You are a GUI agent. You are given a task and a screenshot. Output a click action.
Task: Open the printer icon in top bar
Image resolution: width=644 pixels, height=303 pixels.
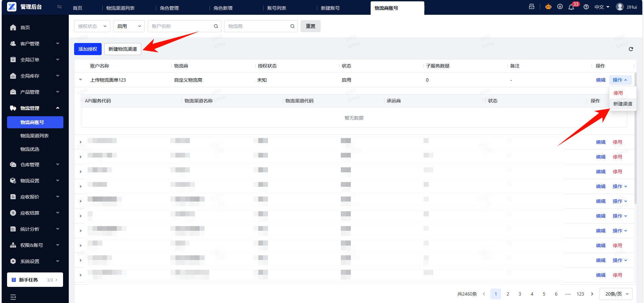pos(532,7)
